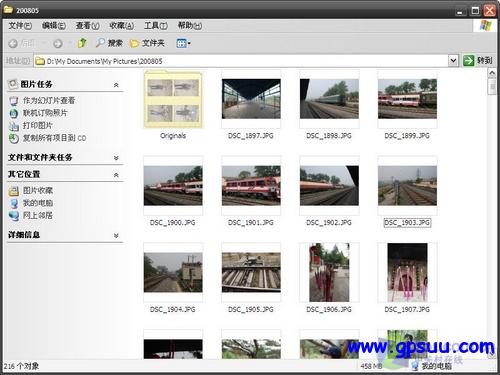500x375 pixels.
Task: Open the View (查看) menu
Action: click(x=87, y=26)
